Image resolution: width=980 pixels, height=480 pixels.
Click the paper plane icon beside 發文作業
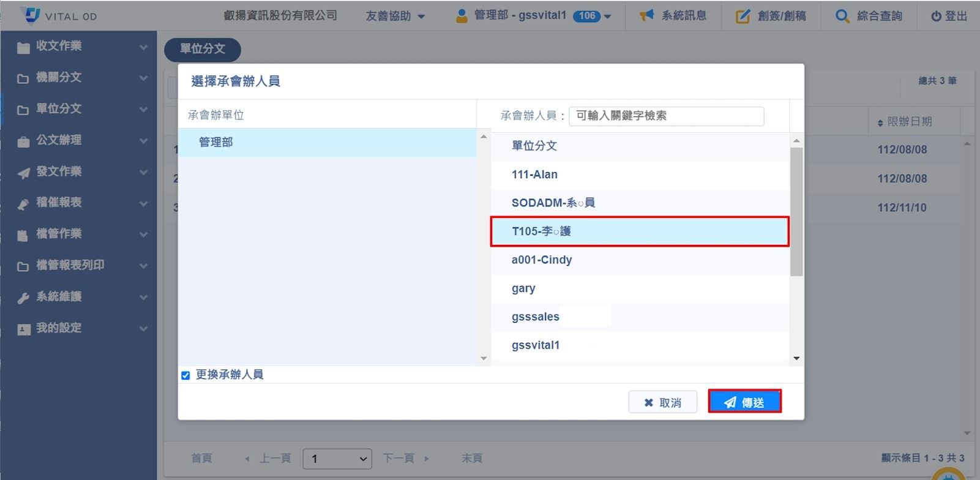tap(23, 173)
